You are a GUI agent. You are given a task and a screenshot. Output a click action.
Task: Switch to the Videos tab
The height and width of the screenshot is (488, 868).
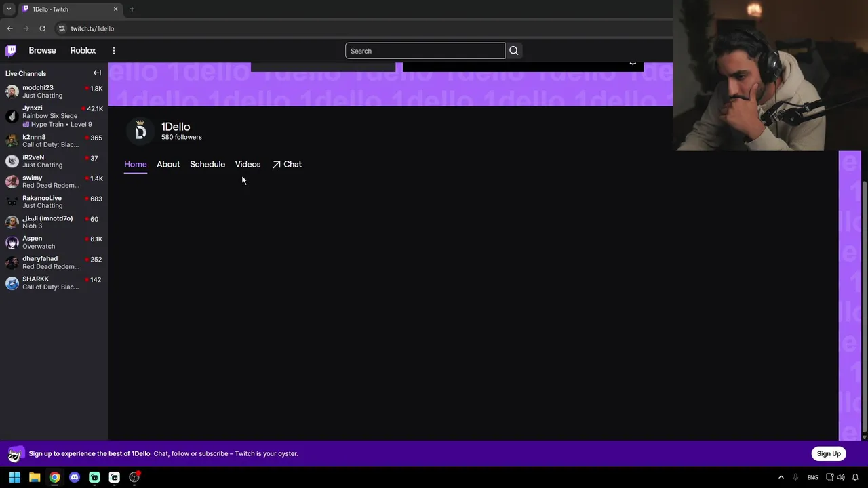pyautogui.click(x=248, y=164)
